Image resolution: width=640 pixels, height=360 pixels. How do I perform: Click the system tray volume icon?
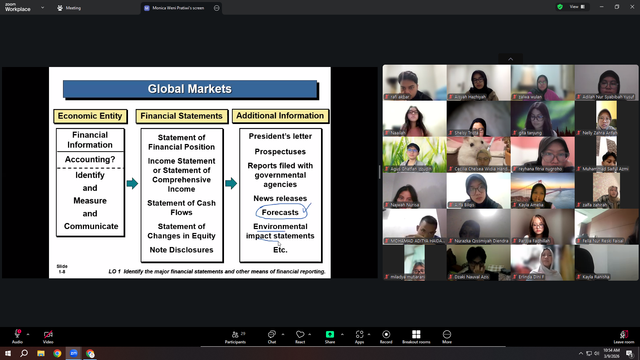tap(596, 353)
